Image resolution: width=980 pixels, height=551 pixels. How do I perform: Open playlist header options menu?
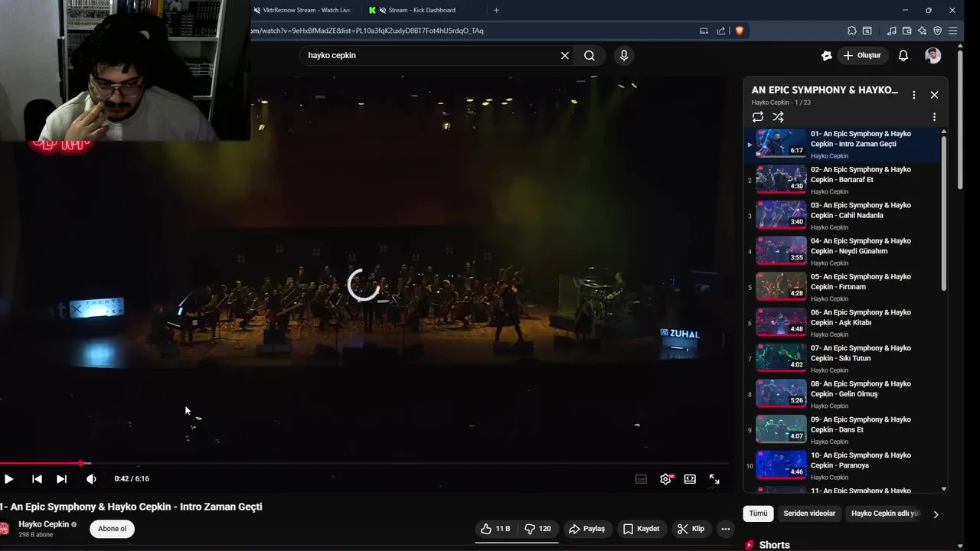pos(913,95)
